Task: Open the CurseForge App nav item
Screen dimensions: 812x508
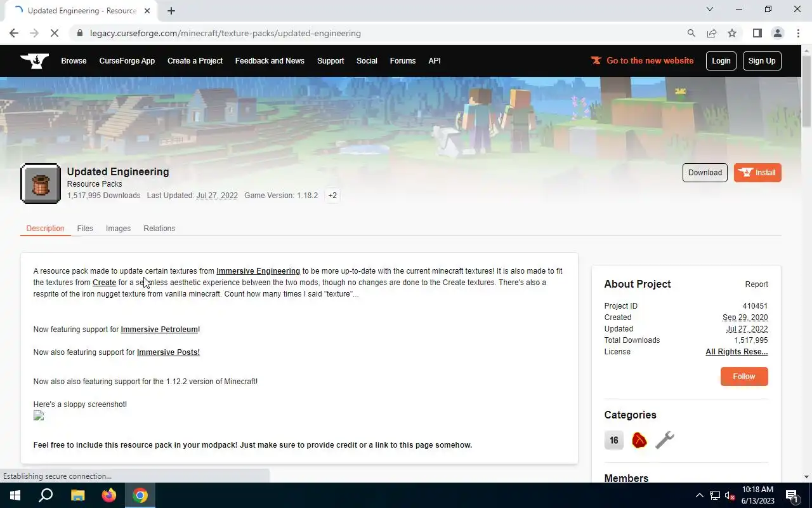Action: pyautogui.click(x=127, y=61)
